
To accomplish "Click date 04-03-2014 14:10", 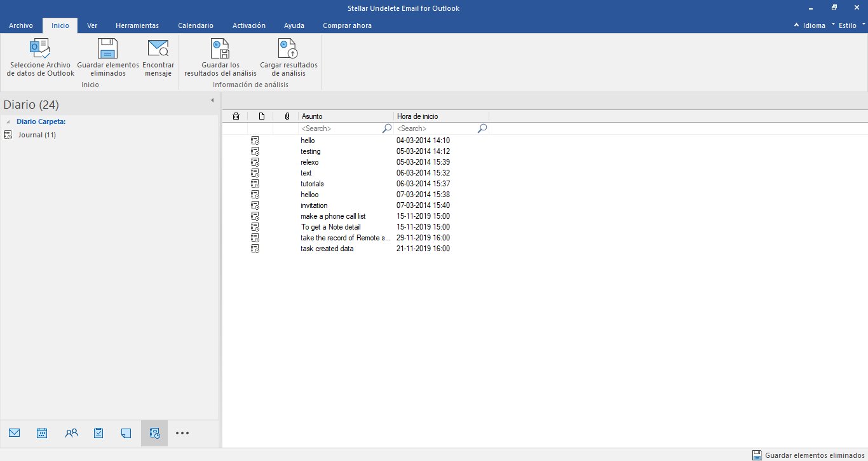I will tap(423, 141).
